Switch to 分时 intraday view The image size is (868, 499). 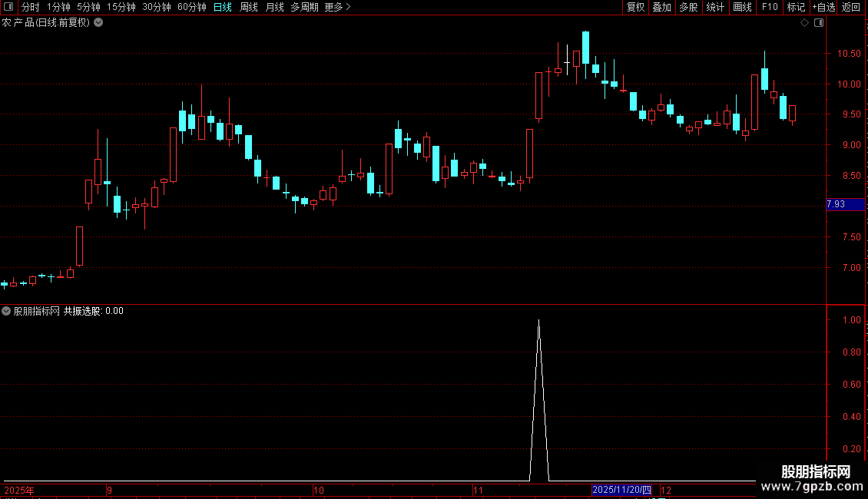pos(31,7)
